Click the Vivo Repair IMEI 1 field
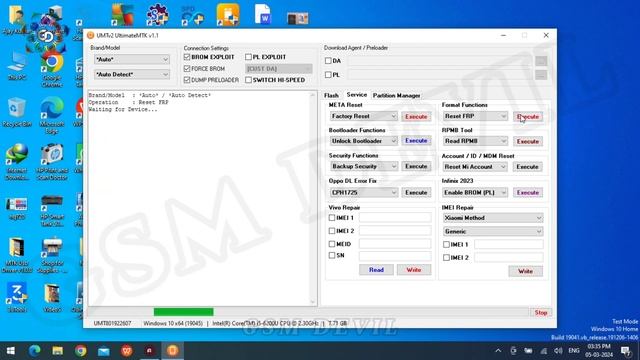This screenshot has height=360, width=640. point(395,218)
